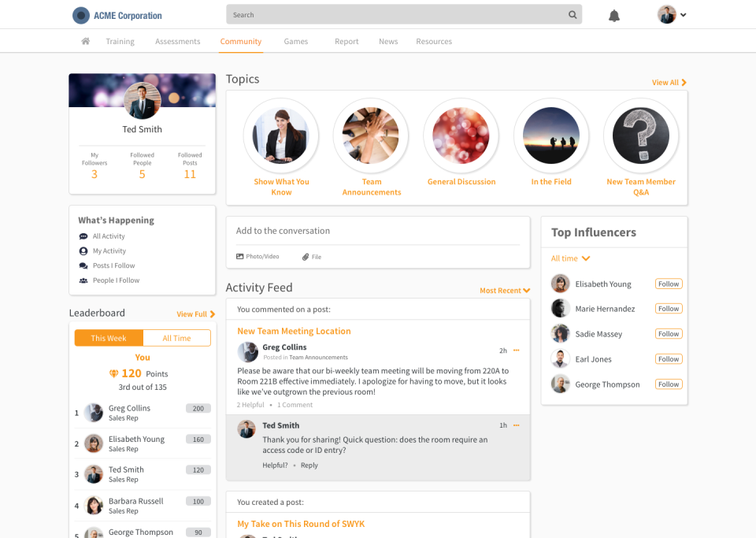Click the All Activity icon under What's Happening
The image size is (756, 538).
click(83, 236)
